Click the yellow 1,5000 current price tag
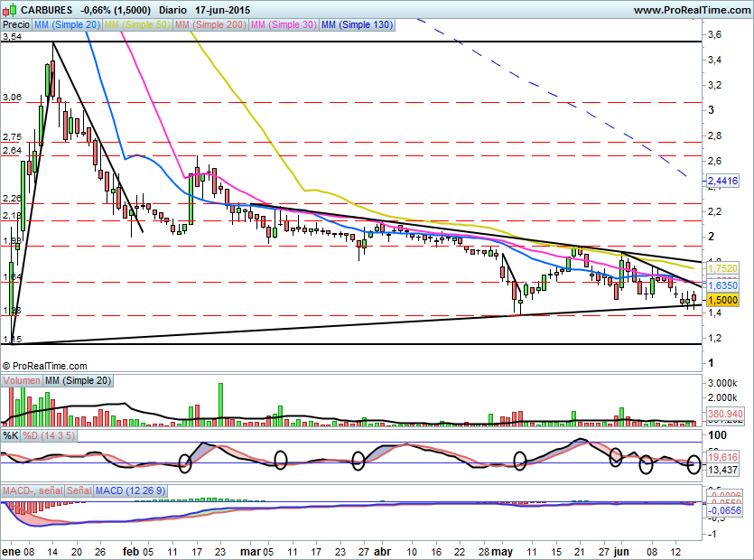 click(722, 300)
